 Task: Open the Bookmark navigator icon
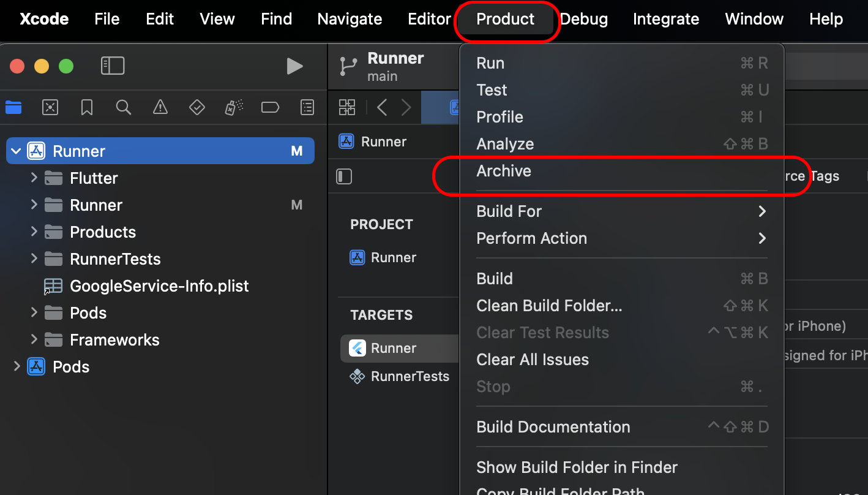pos(87,108)
